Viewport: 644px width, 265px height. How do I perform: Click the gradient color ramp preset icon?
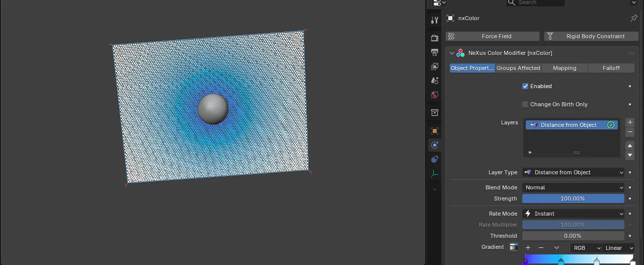(514, 247)
